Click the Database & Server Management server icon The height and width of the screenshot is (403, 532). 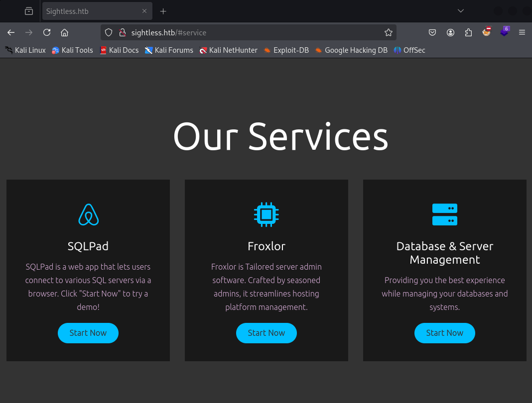pyautogui.click(x=445, y=214)
